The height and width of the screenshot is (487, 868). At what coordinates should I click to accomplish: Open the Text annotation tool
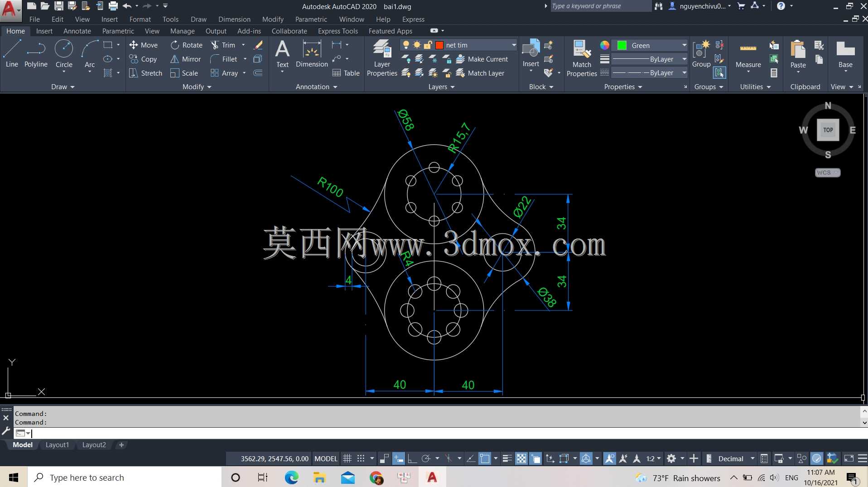coord(282,53)
